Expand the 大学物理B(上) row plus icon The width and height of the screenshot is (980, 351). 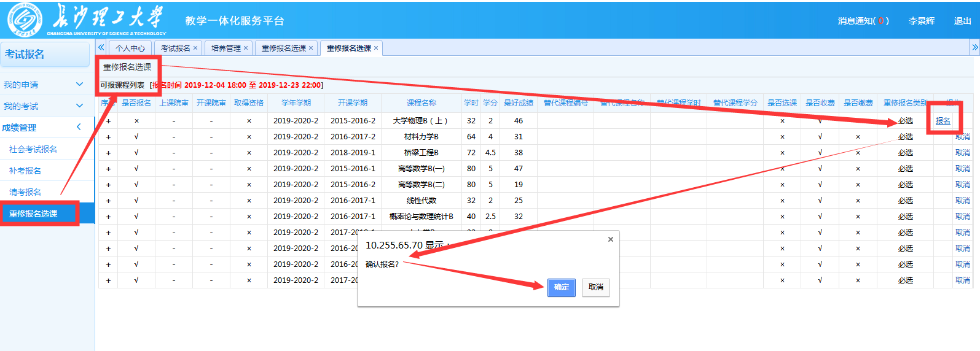coord(108,121)
